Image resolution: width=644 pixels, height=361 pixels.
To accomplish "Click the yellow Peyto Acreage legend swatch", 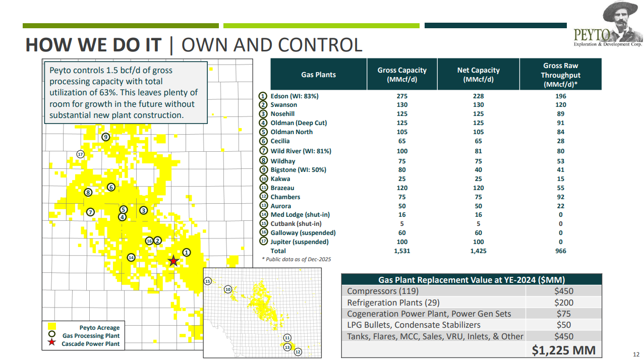I will [x=51, y=327].
